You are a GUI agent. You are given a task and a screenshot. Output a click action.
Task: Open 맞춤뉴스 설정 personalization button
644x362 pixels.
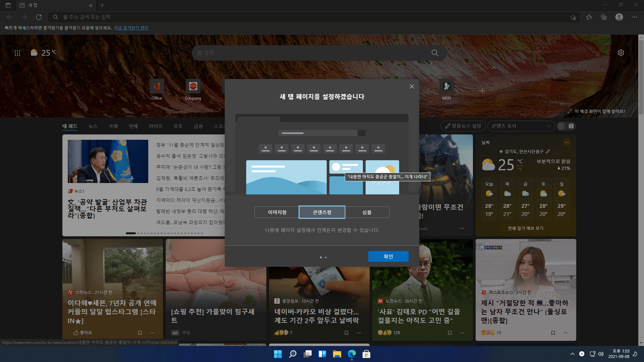coord(463,126)
